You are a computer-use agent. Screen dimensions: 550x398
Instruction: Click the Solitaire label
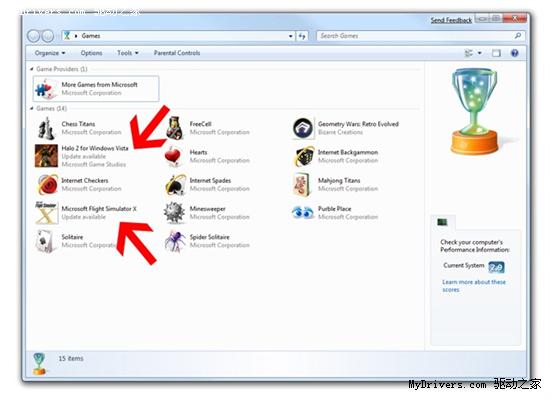(x=72, y=237)
